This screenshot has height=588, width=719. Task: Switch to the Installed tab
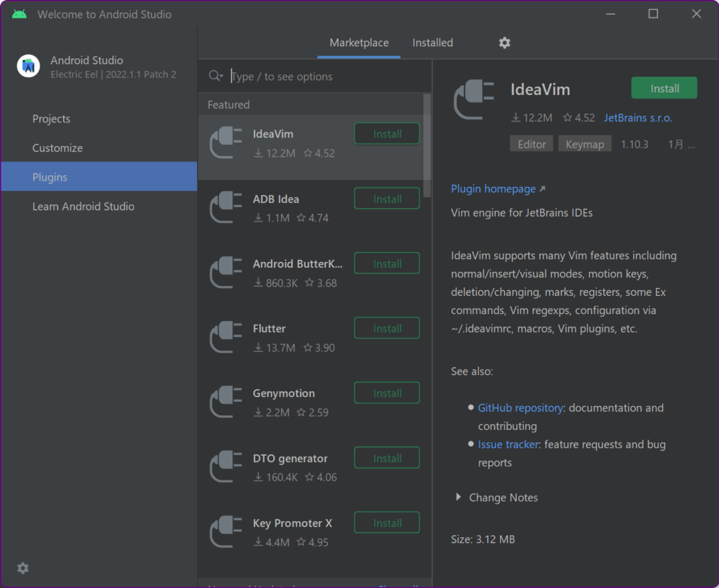coord(433,43)
